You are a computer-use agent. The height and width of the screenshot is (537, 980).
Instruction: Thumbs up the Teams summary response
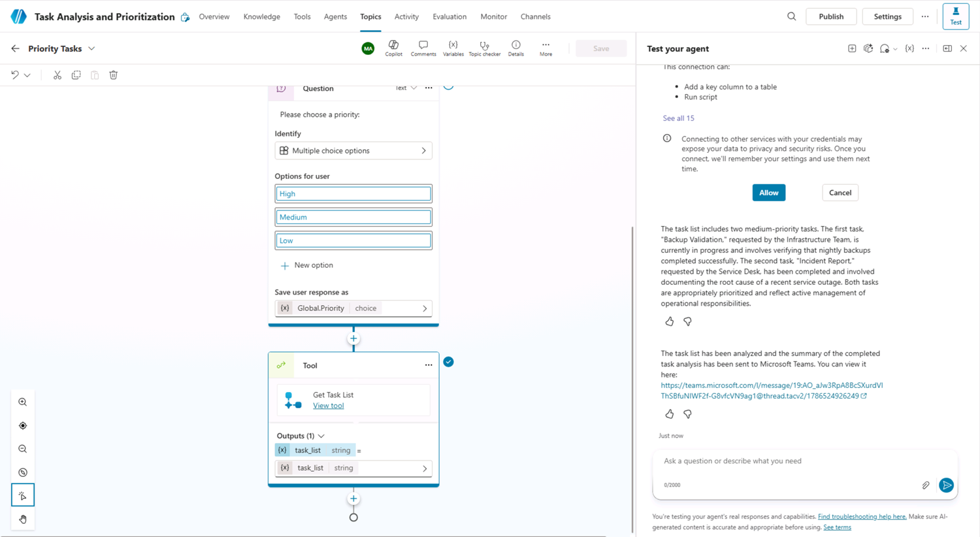click(670, 414)
